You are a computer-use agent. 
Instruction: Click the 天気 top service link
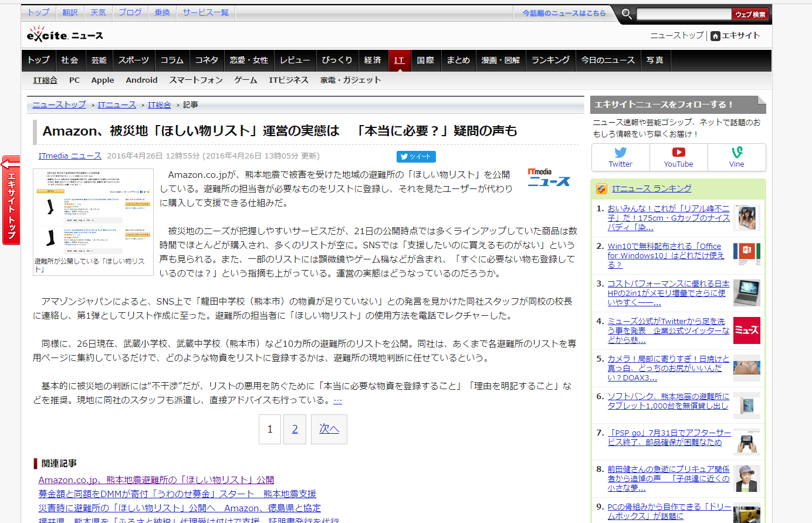tap(99, 12)
